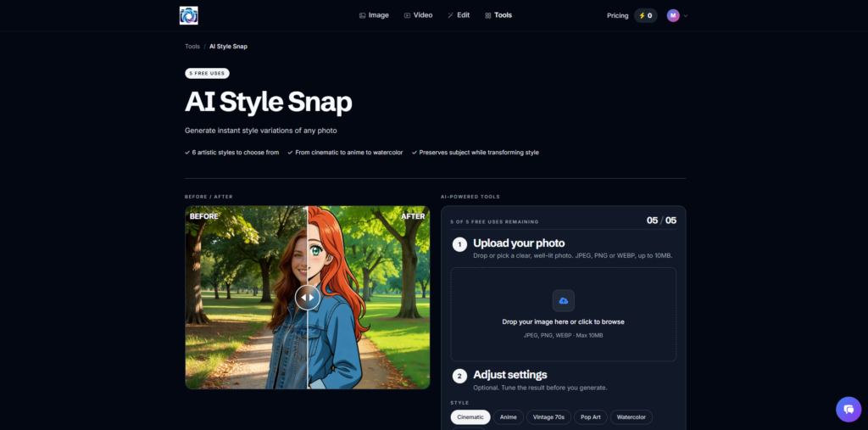Click the site logo icon
The width and height of the screenshot is (868, 430).
(x=189, y=15)
